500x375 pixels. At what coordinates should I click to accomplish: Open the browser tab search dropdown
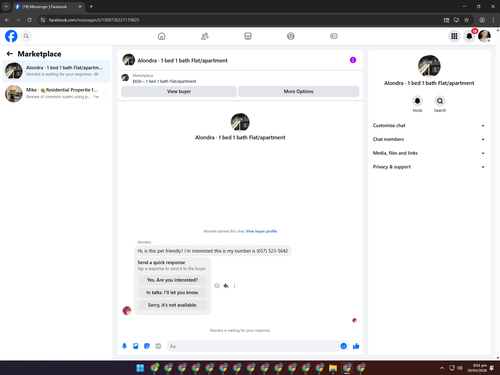pos(6,6)
